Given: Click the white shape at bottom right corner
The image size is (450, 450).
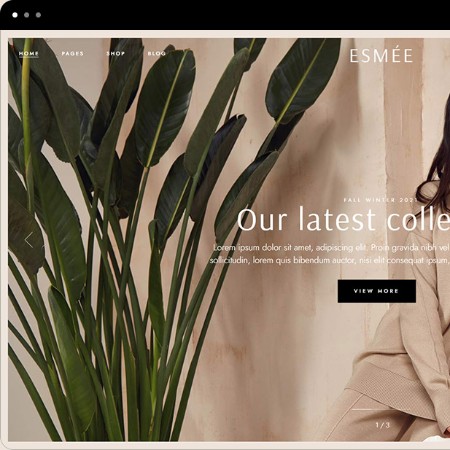Looking at the screenshot, I should 436,439.
